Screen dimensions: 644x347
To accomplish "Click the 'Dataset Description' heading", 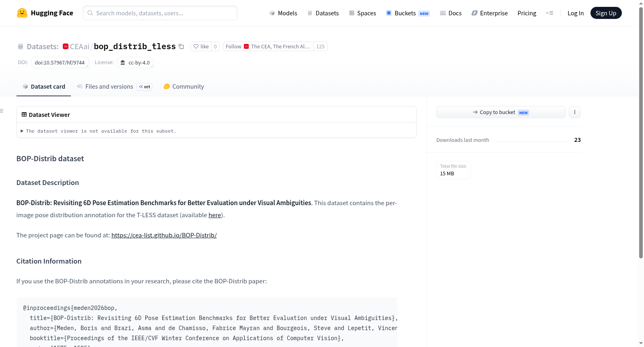I will pos(47,183).
